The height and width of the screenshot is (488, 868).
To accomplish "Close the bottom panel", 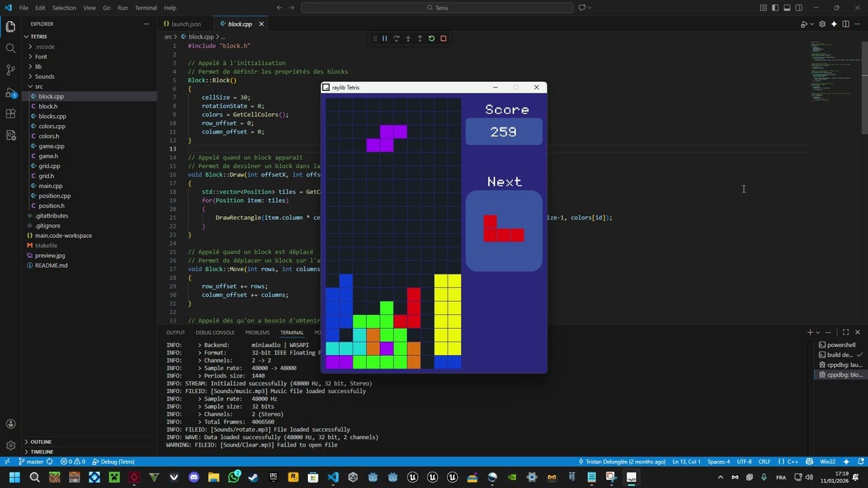I will (x=857, y=332).
